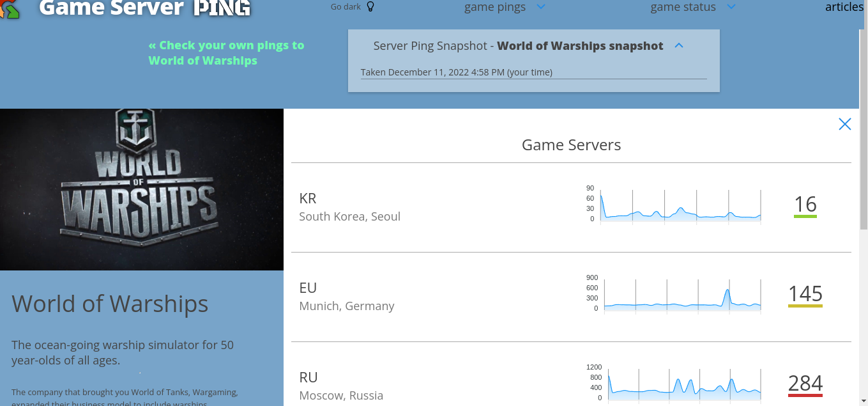Click the Game Server PING site title
Viewport: 868px width, 406px height.
pos(145,8)
